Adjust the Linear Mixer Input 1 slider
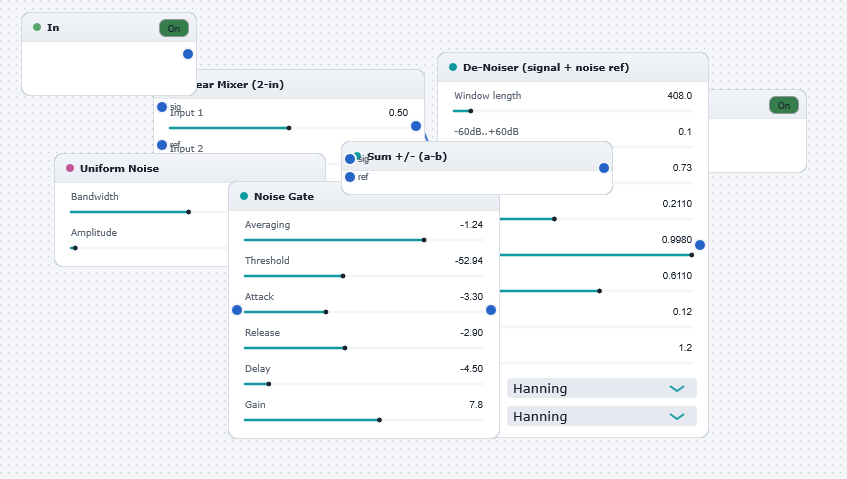 point(288,128)
